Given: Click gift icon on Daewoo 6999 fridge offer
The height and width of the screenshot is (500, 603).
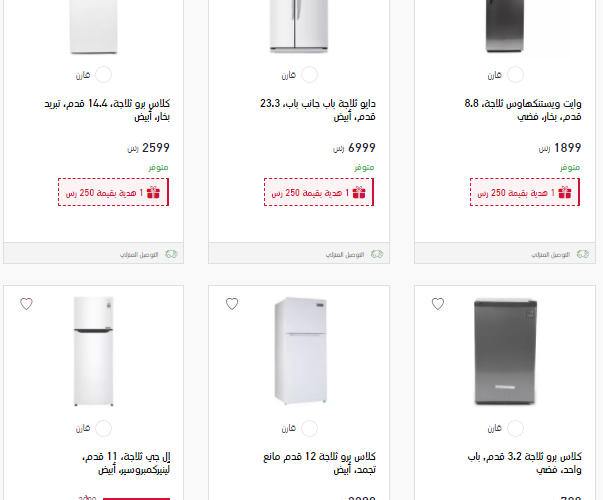Looking at the screenshot, I should click(x=359, y=192).
